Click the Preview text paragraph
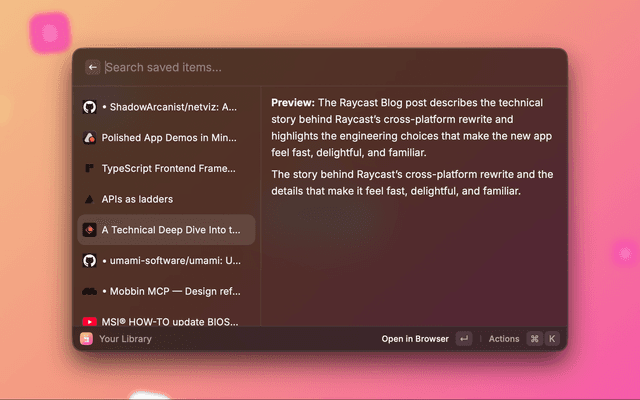Viewport: 640px width, 400px height. pos(411,127)
